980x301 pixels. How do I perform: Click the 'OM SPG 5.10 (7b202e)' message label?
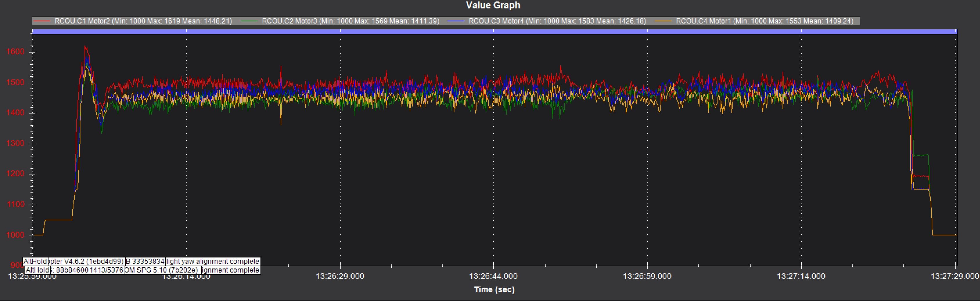pyautogui.click(x=162, y=270)
